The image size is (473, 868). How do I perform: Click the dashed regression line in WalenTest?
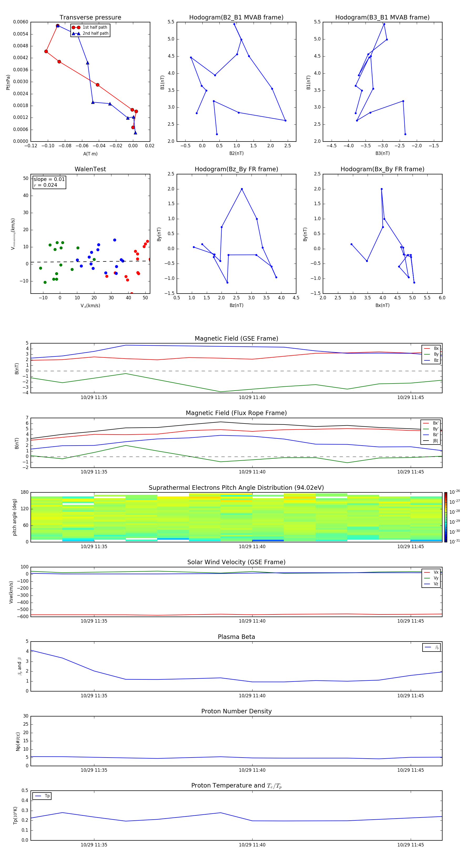(90, 261)
